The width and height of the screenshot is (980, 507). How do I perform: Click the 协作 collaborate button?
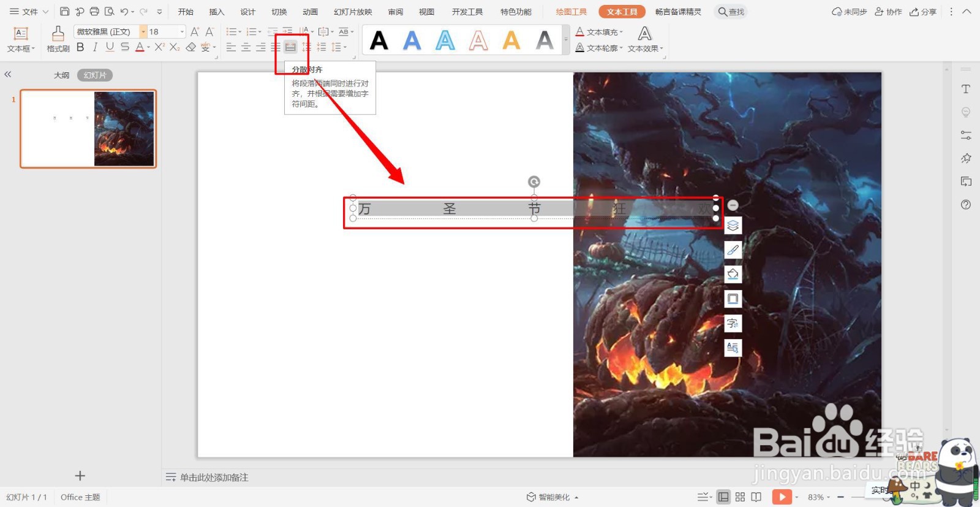point(888,12)
